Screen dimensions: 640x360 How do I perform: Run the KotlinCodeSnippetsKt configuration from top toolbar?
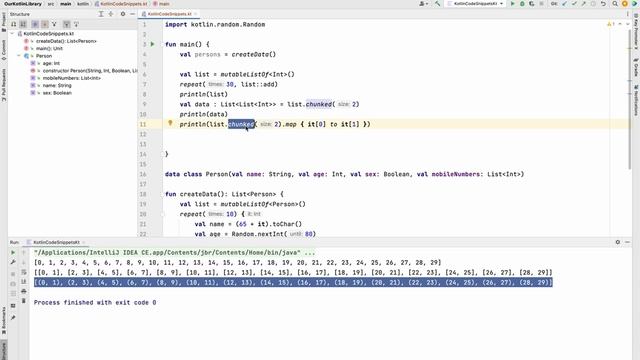513,4
